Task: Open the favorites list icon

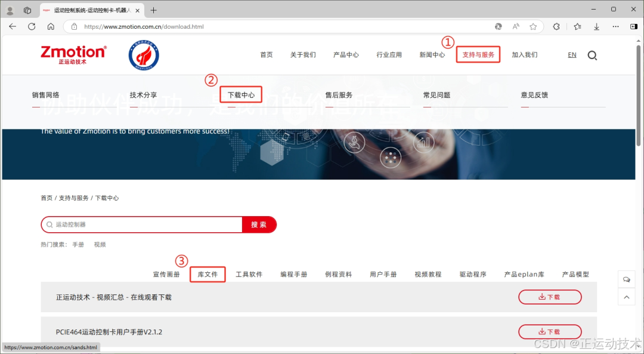Action: (x=577, y=26)
